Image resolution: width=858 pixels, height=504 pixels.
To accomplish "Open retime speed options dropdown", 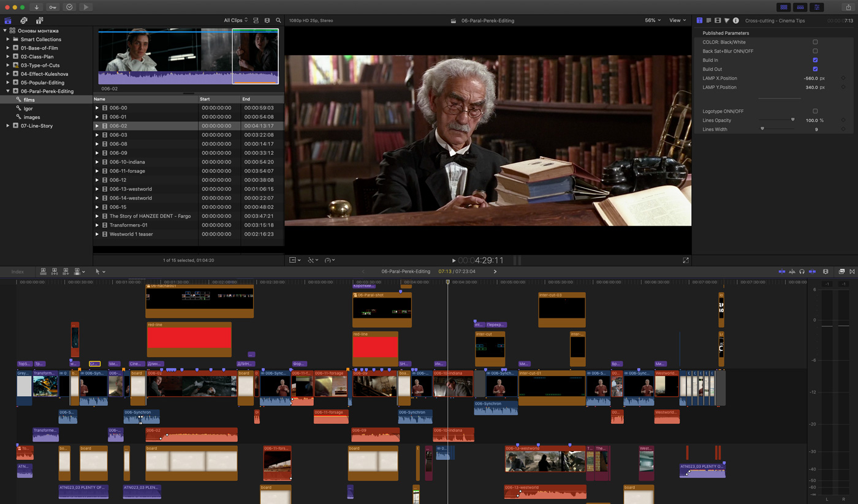I will pyautogui.click(x=330, y=260).
